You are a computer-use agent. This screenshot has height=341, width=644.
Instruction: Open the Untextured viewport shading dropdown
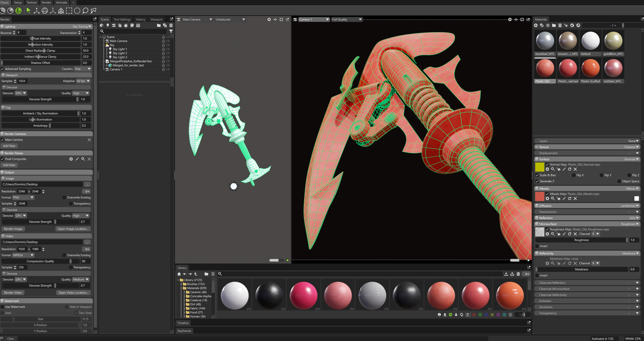click(x=230, y=19)
